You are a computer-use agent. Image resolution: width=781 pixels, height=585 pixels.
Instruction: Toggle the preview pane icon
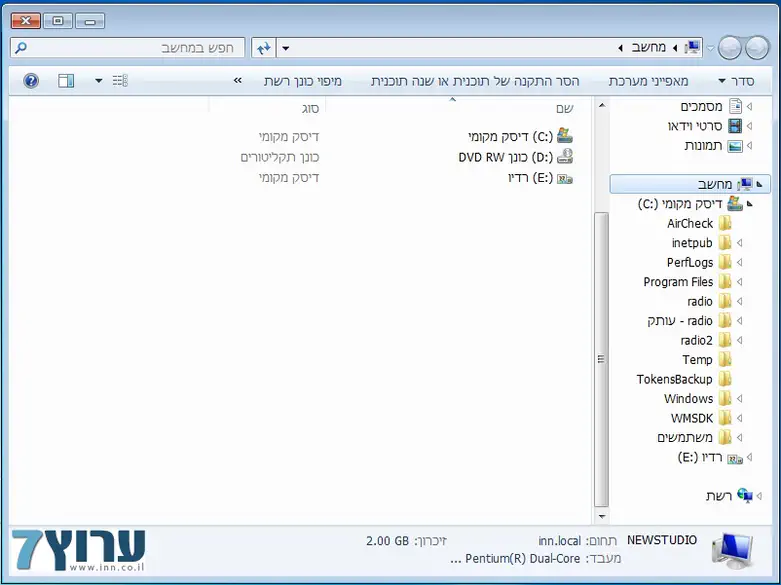(x=66, y=80)
